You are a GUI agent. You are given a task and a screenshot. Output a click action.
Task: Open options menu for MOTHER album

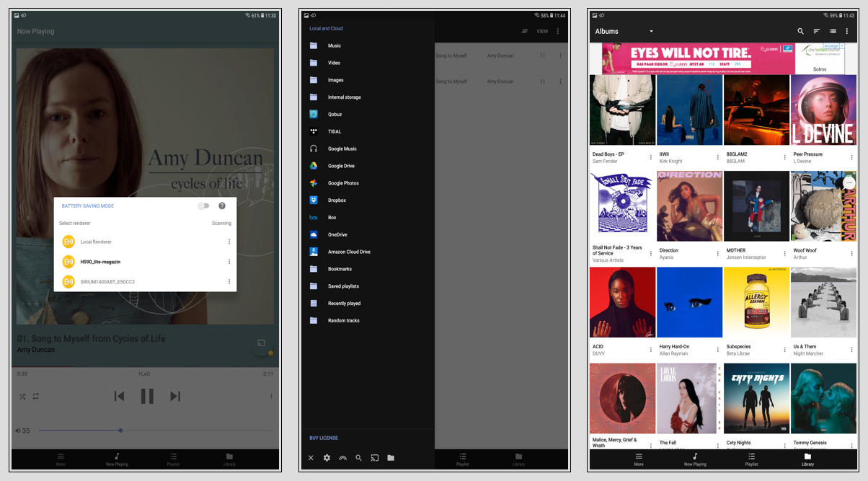(784, 254)
